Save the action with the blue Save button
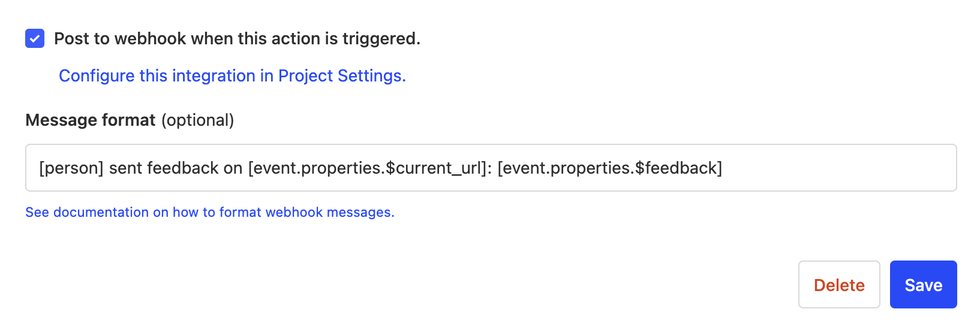This screenshot has height=321, width=980. [x=923, y=285]
